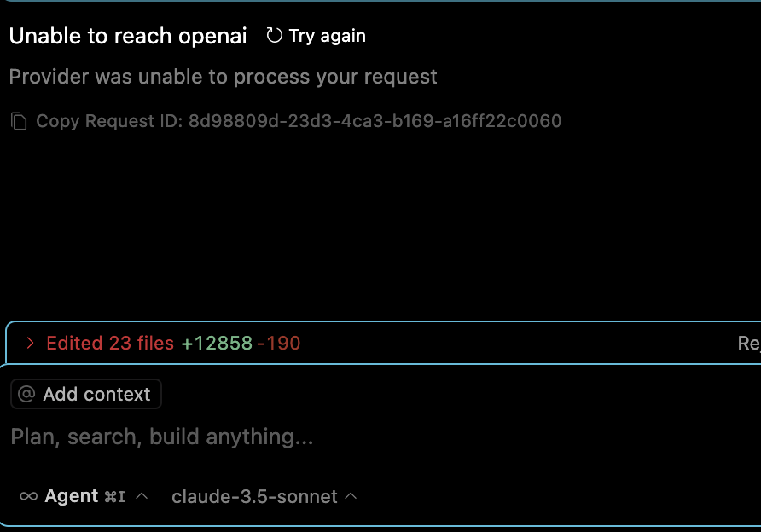
Task: Click the Add context chip
Action: coord(85,394)
